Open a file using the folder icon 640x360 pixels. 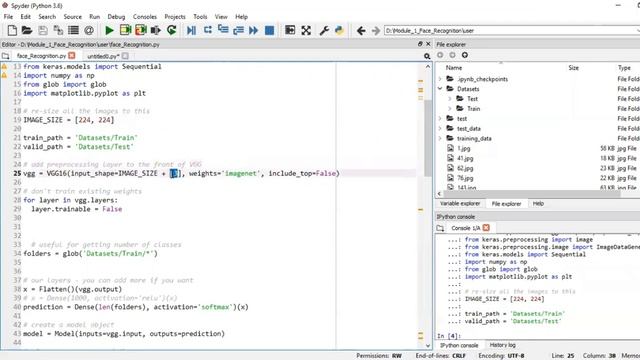(27, 30)
